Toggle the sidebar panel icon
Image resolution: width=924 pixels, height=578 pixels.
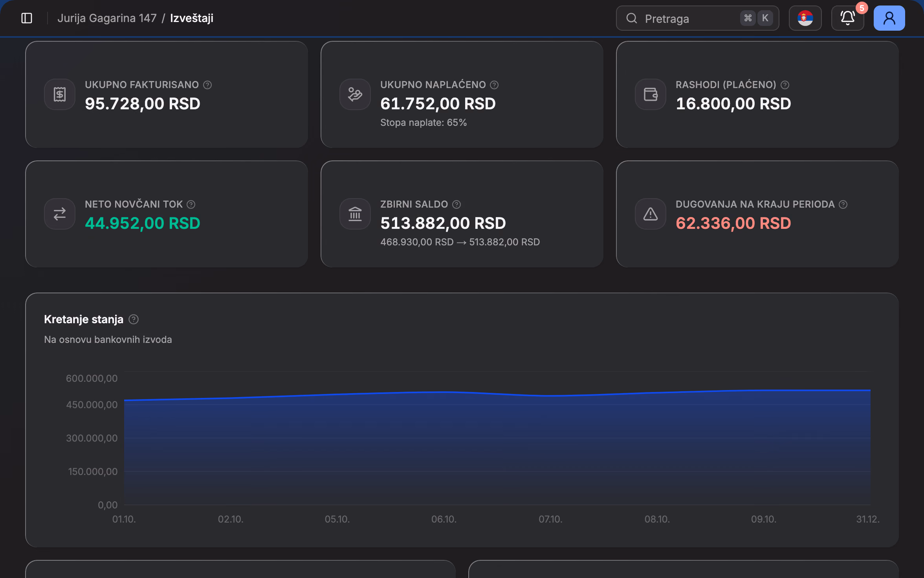tap(27, 18)
